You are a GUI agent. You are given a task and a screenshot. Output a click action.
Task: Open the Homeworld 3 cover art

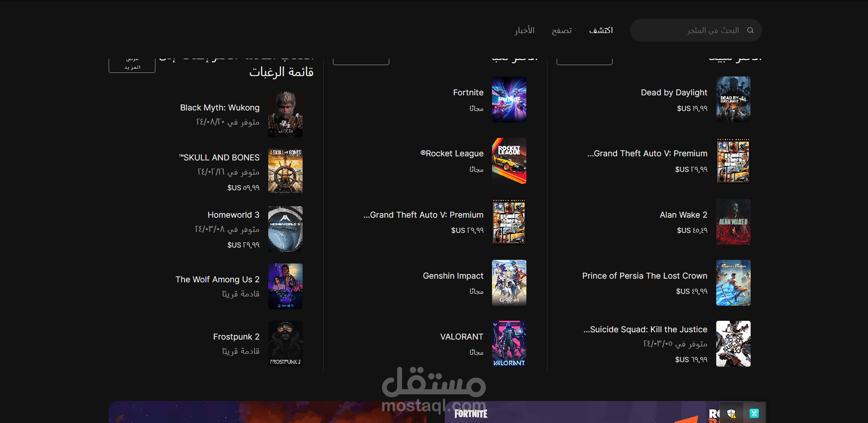[x=285, y=229]
